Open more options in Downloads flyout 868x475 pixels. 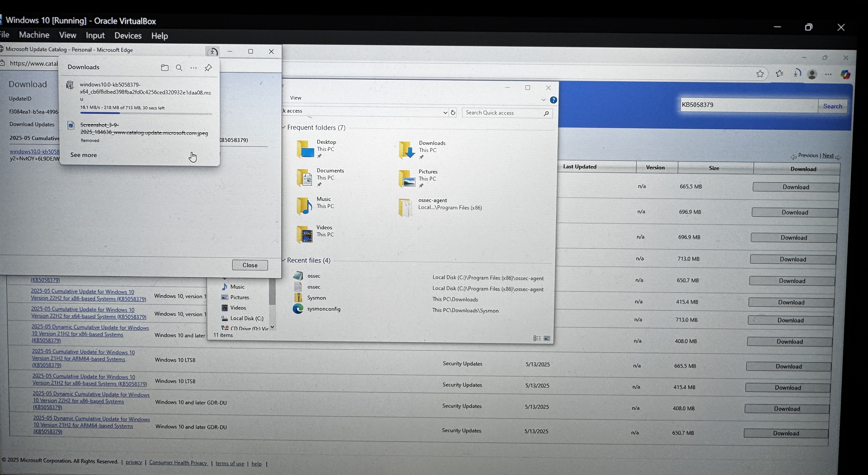click(193, 68)
